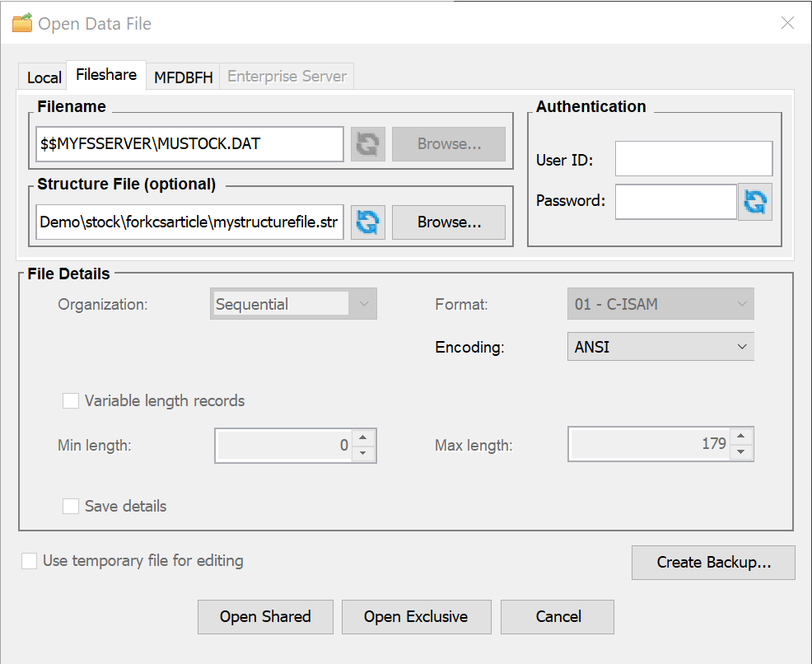
Task: Open the Enterprise Server tab
Action: pyautogui.click(x=287, y=76)
